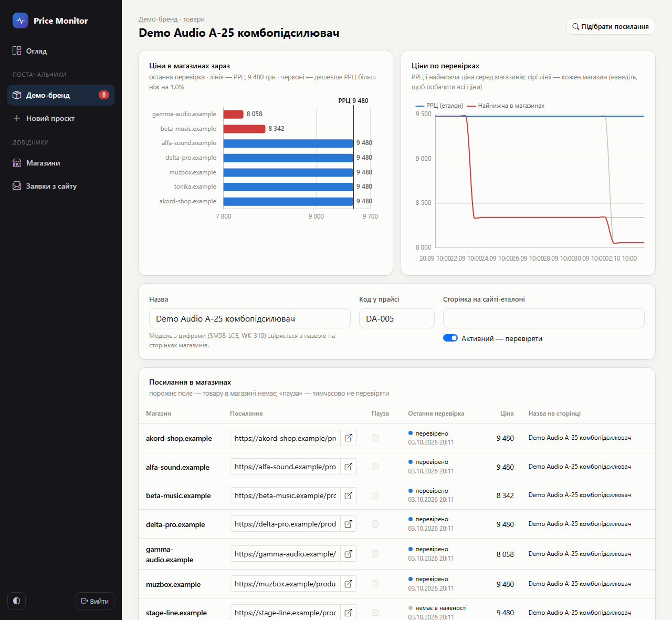Edit the beta-music.example URL field
This screenshot has height=620, width=672.
[x=285, y=495]
